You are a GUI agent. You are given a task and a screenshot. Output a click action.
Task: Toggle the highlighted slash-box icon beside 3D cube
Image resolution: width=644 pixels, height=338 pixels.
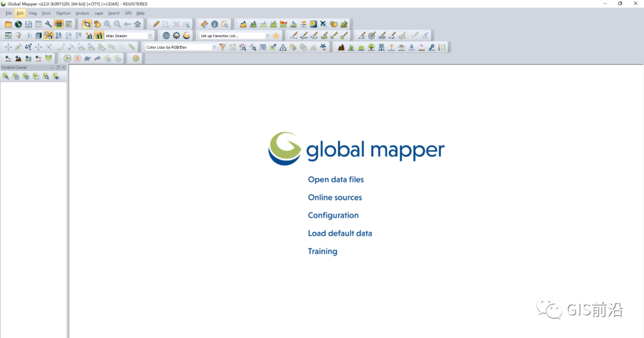pos(48,36)
